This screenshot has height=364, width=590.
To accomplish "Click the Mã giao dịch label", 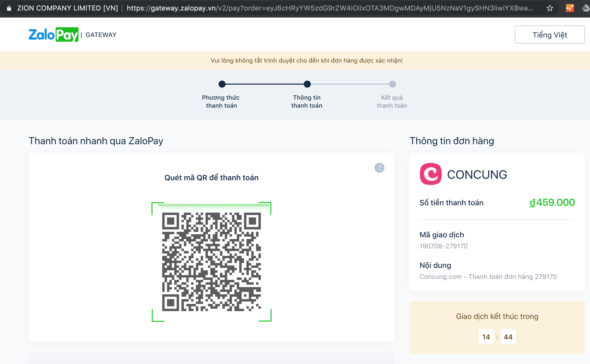I will point(442,235).
